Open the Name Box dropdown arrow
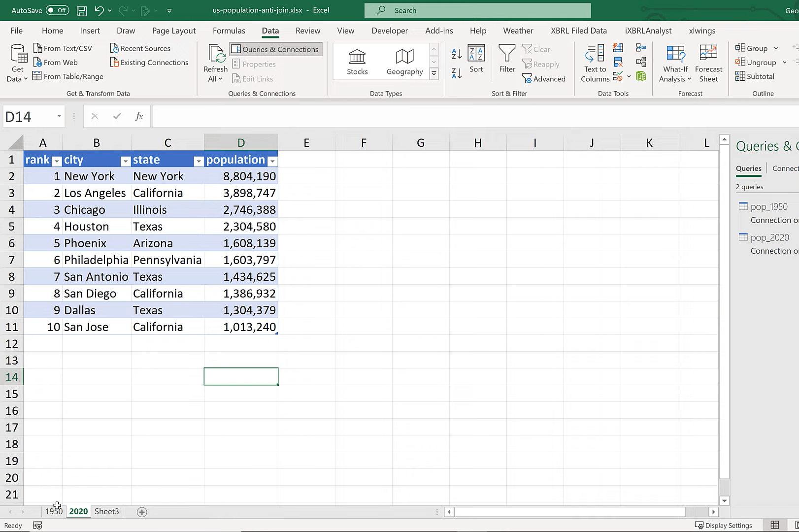This screenshot has height=532, width=799. (59, 116)
